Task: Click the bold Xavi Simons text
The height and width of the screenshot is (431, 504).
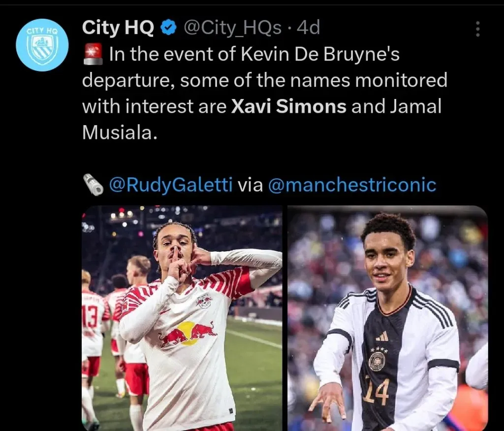Action: [288, 106]
